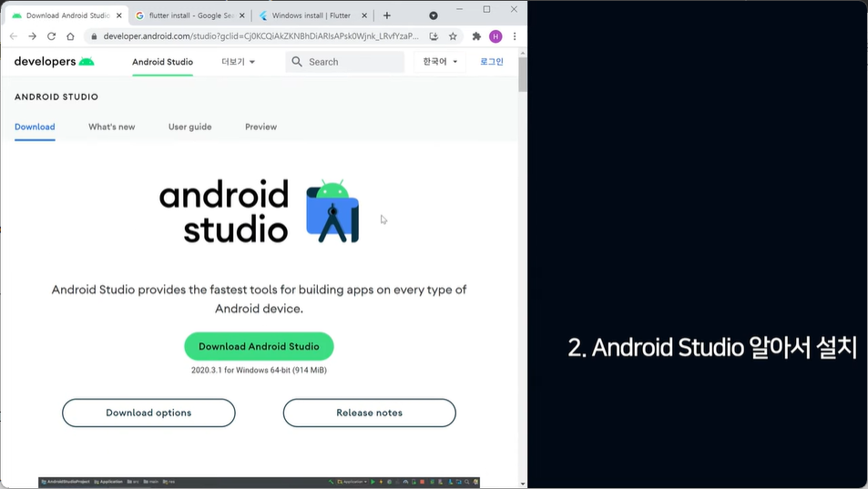Minimize the Chrome window
This screenshot has height=489, width=868.
pos(459,9)
